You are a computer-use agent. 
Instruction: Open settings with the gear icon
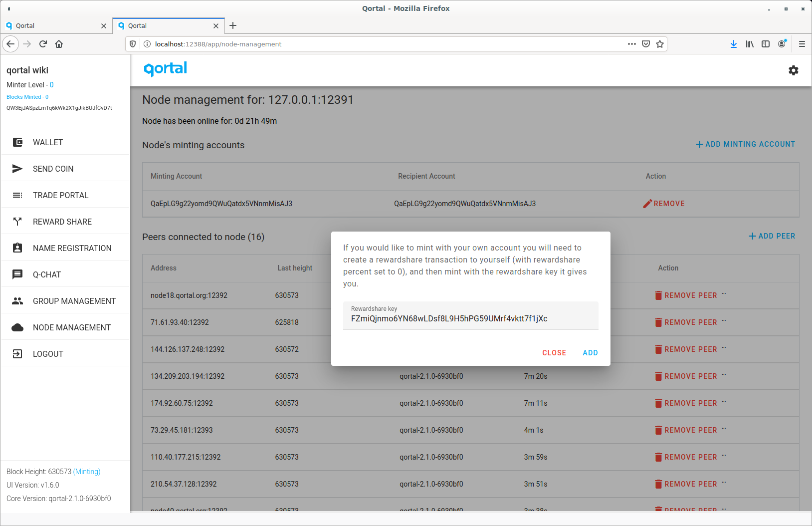pyautogui.click(x=794, y=70)
